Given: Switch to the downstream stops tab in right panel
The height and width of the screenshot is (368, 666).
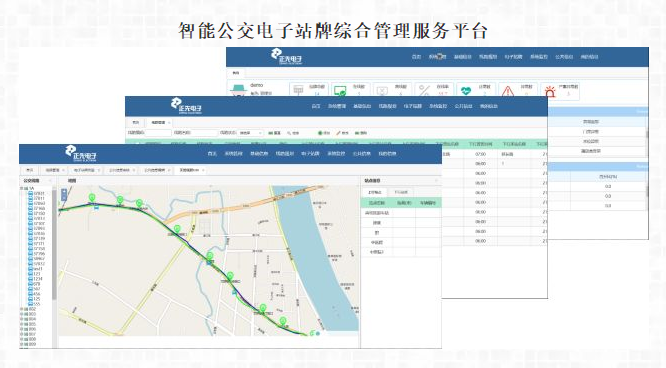Looking at the screenshot, I should 401,192.
